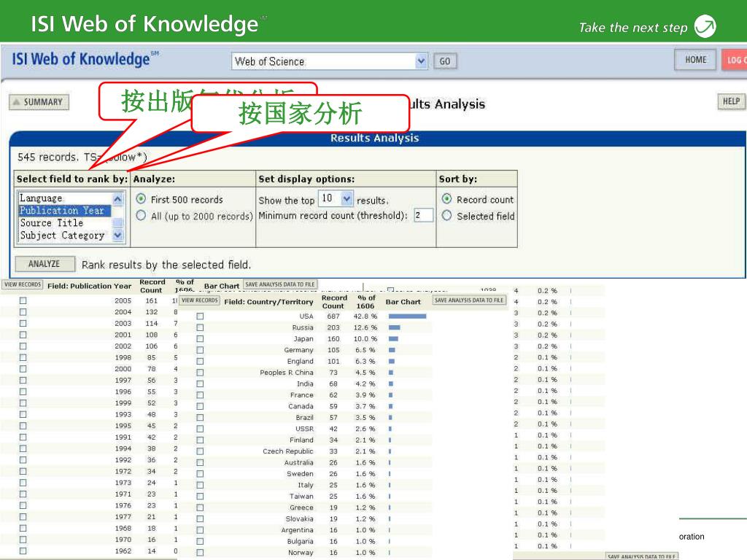The image size is (747, 560).
Task: Click the Japan bar in the bar chart
Action: pos(393,338)
